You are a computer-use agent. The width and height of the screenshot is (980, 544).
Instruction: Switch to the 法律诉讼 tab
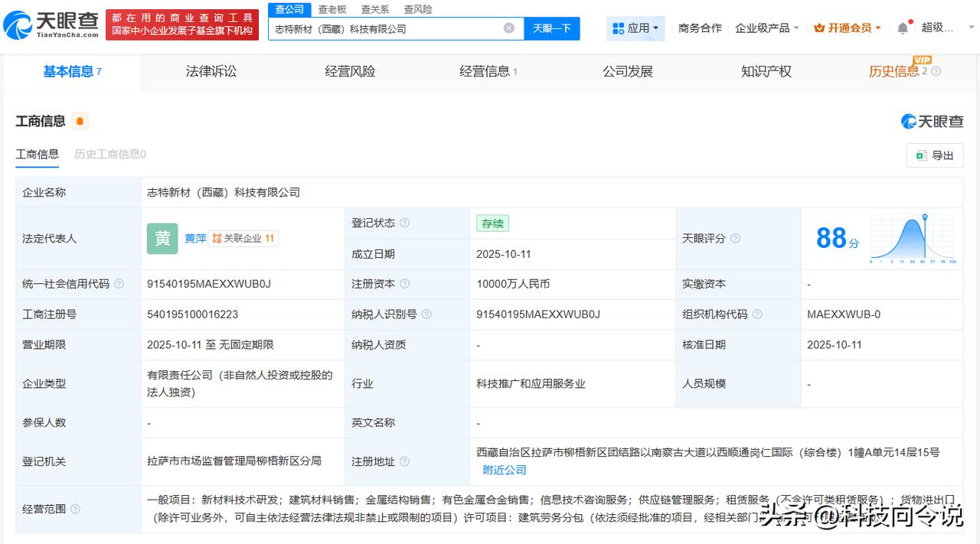(211, 71)
